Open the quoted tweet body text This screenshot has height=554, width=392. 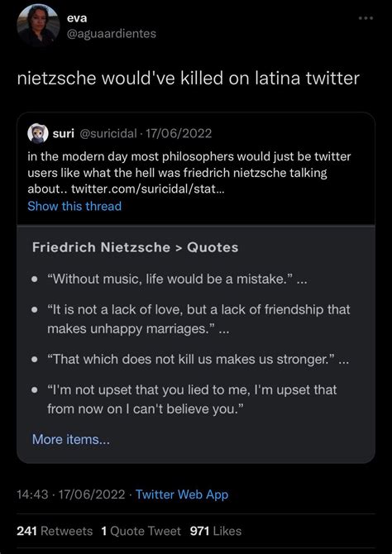coord(189,173)
